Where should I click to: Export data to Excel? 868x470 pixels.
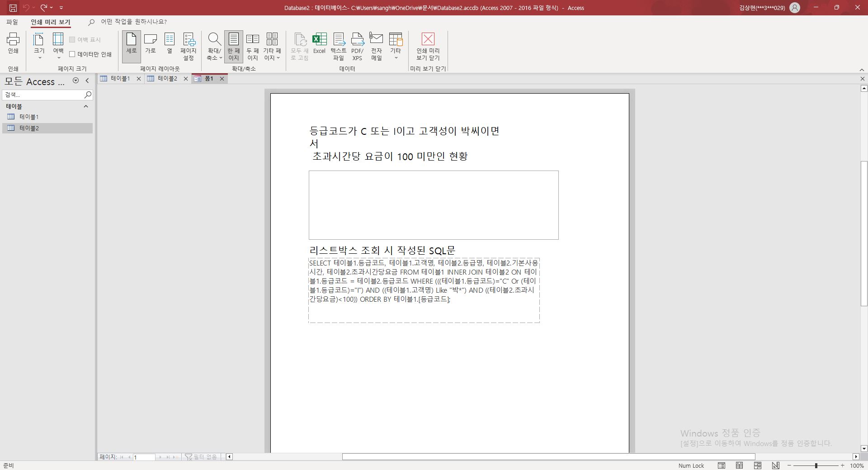(x=319, y=44)
